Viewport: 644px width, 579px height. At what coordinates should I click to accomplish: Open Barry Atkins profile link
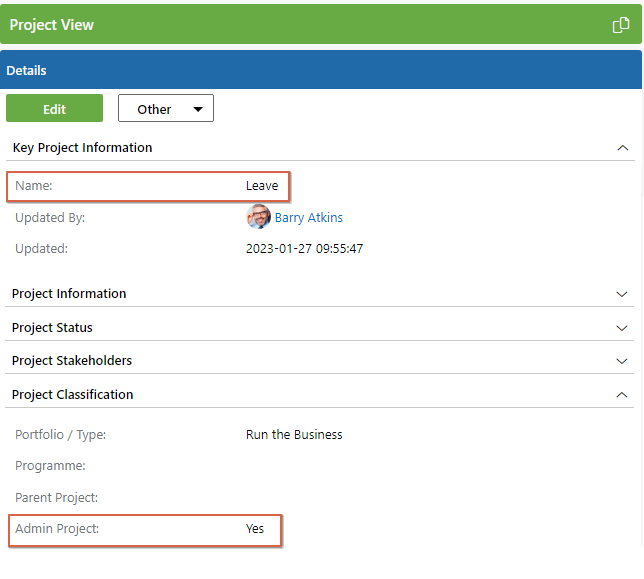308,217
